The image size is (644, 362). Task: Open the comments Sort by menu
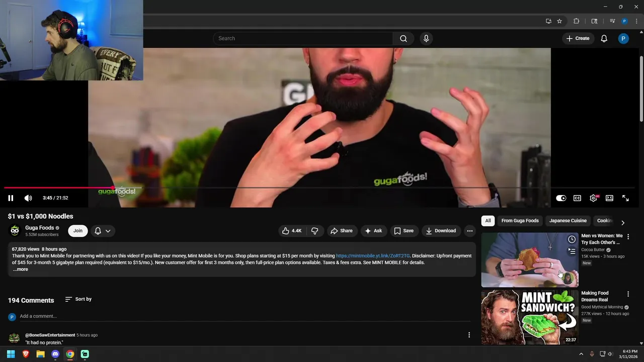tap(78, 299)
